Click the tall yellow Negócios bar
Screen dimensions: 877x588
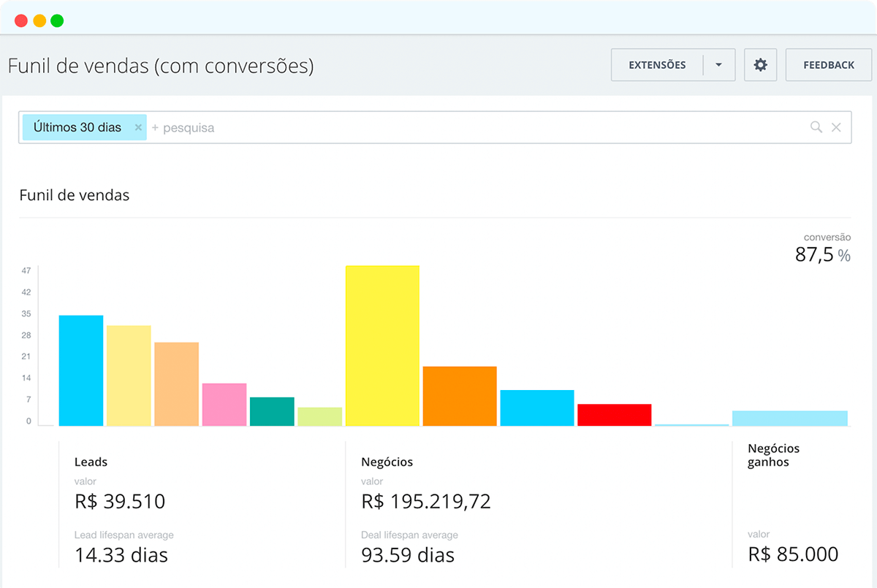coord(382,345)
